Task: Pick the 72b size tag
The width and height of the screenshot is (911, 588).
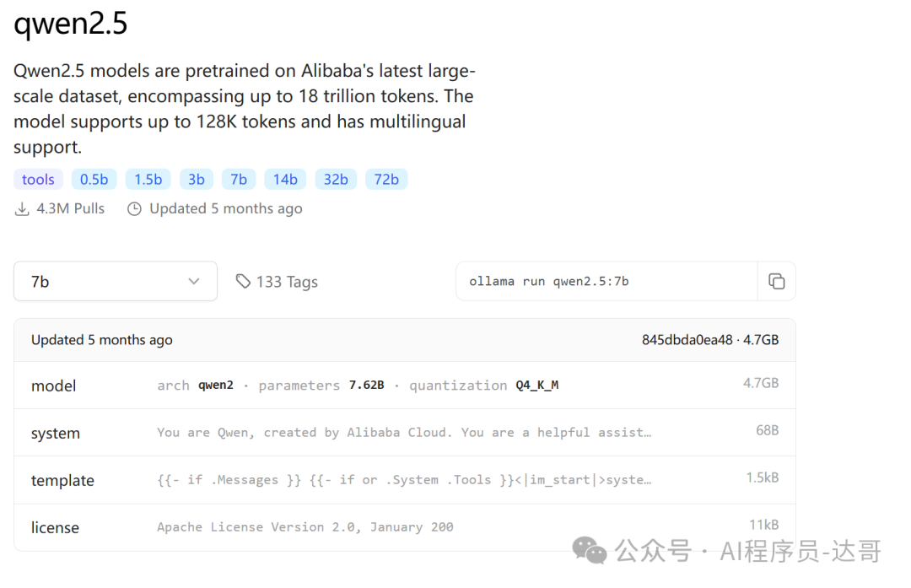Action: 386,180
